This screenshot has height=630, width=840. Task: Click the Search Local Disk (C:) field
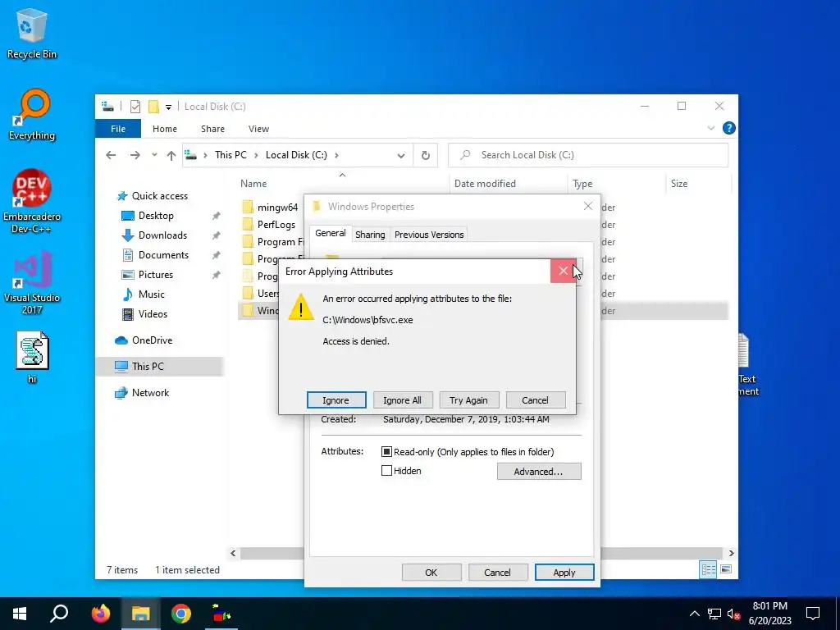pyautogui.click(x=588, y=155)
